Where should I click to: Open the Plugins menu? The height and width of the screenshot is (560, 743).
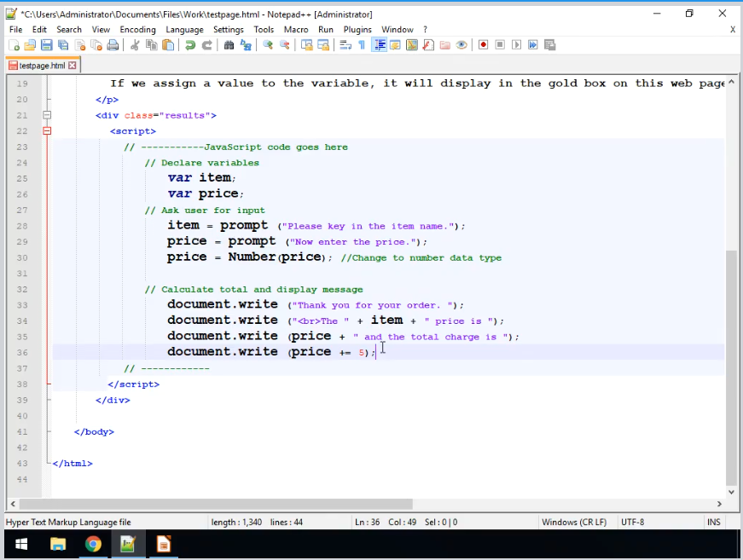point(357,29)
